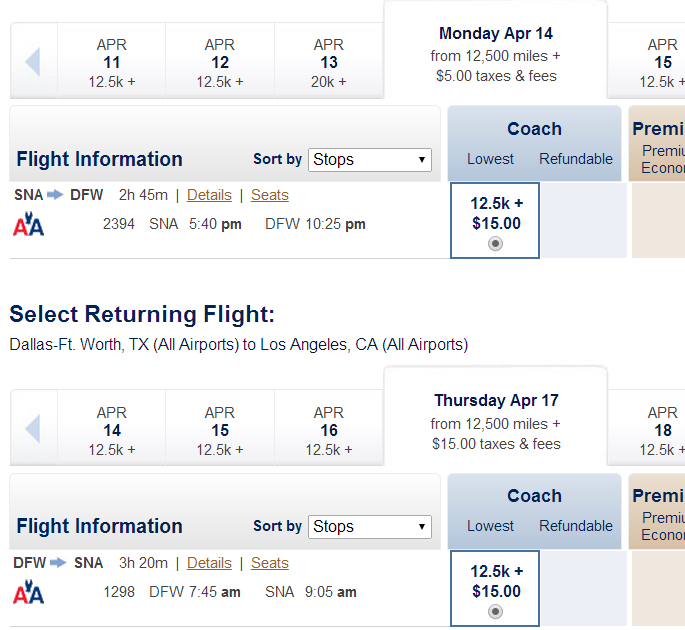Switch returning date to APR 15
685x630 pixels.
pos(220,430)
